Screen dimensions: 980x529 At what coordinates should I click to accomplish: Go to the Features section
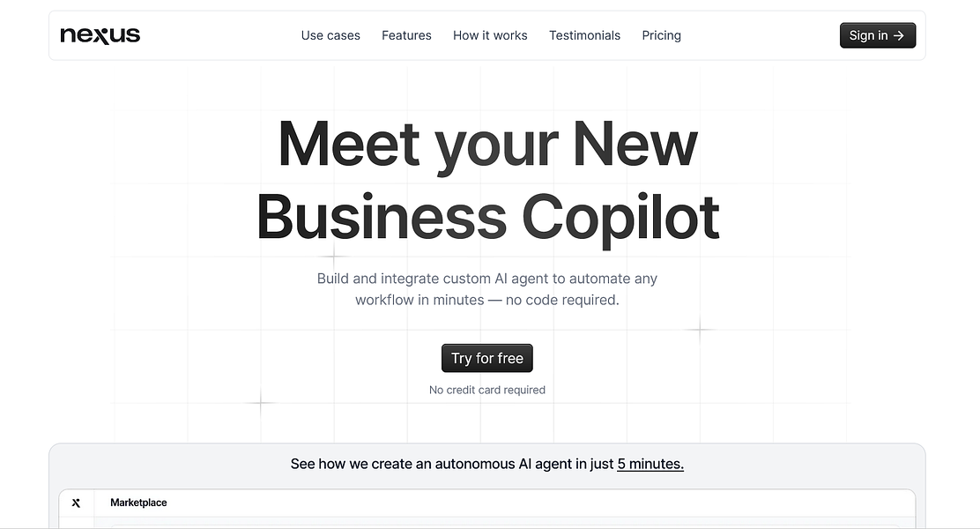click(407, 35)
